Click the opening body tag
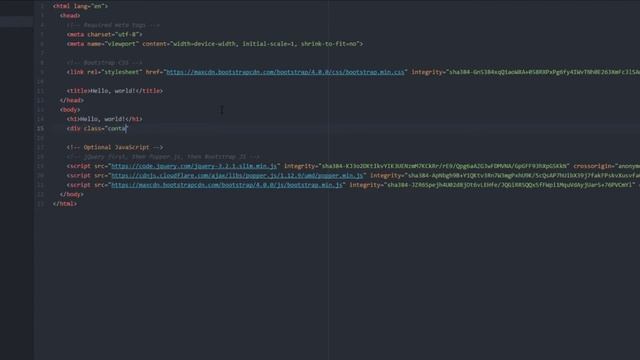The width and height of the screenshot is (640, 360). (x=70, y=109)
